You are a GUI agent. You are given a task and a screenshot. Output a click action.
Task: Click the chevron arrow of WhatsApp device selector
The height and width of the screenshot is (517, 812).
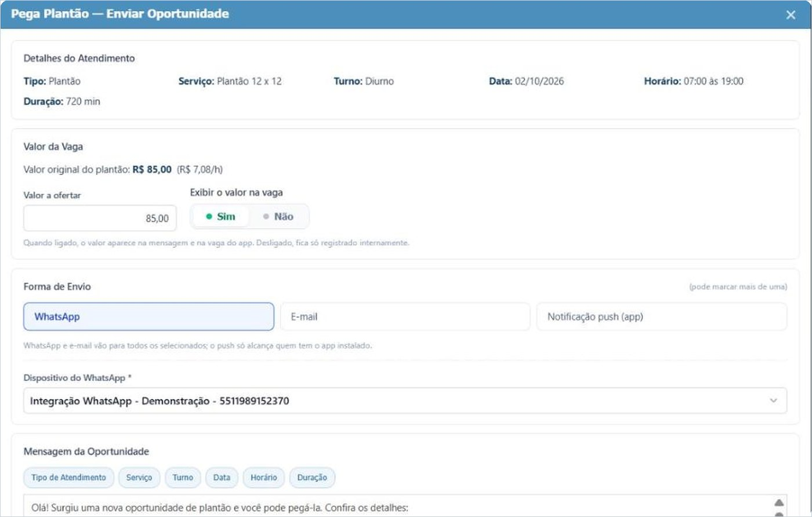773,401
